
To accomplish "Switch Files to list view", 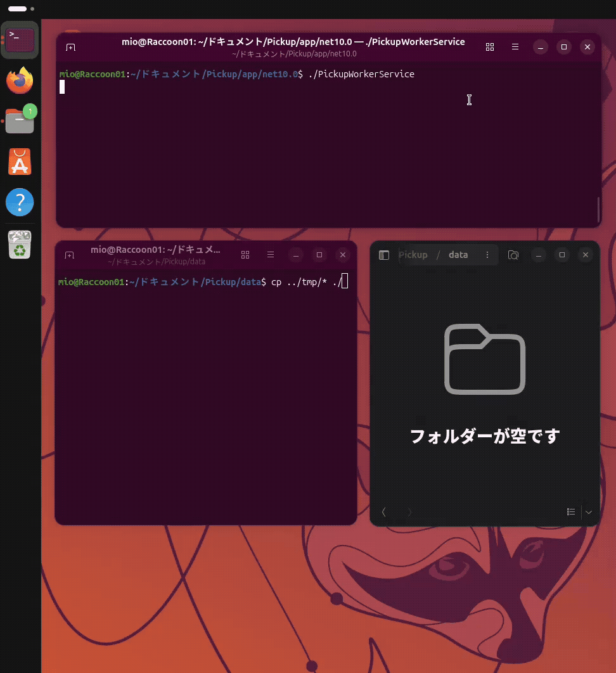I will [x=571, y=511].
